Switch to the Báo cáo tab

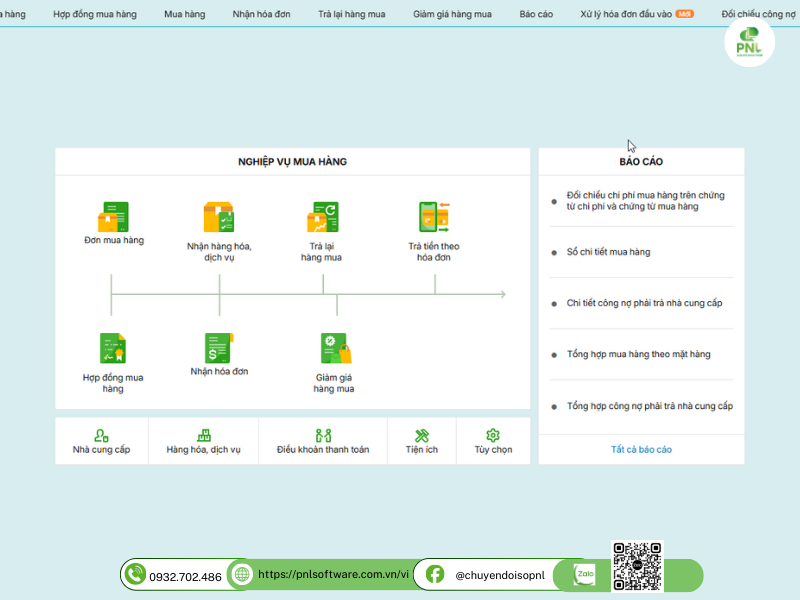coord(536,14)
